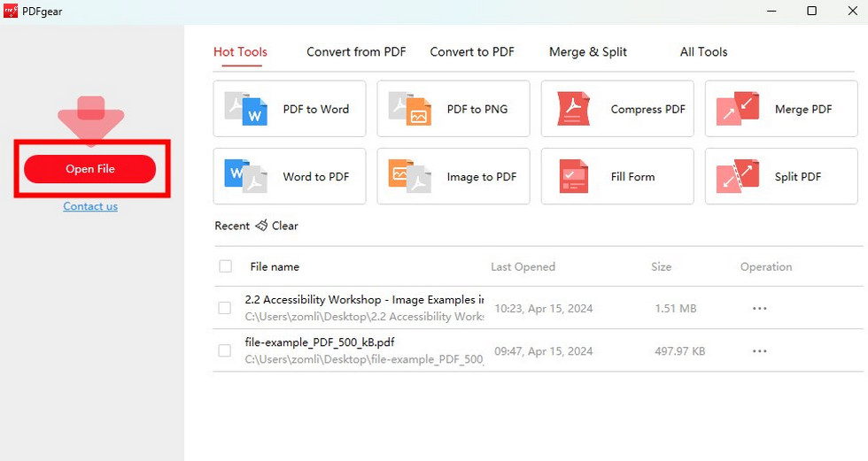This screenshot has height=461, width=868.
Task: Choose the Image to PDF label
Action: click(482, 177)
